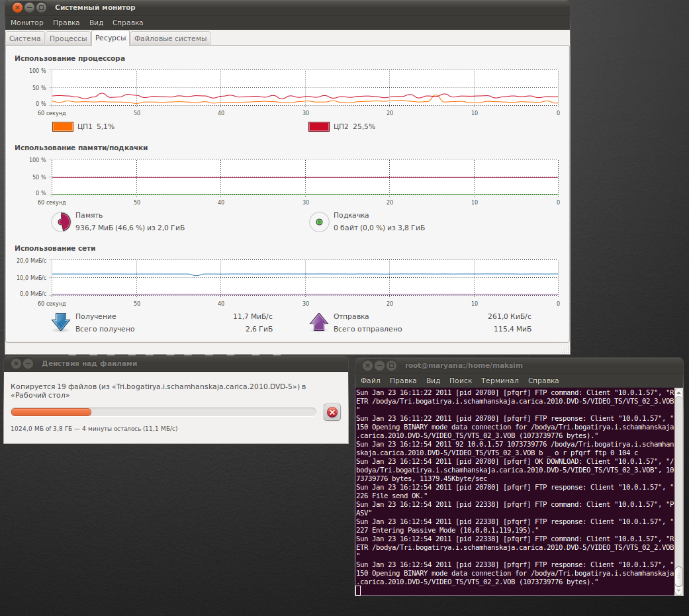This screenshot has width=689, height=616.
Task: Click the red ЦП2 color swatch
Action: (x=319, y=127)
